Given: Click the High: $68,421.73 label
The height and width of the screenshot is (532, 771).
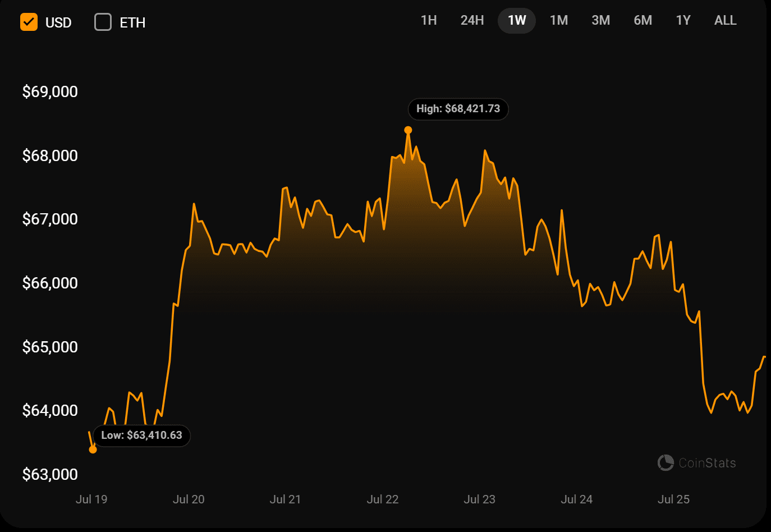Looking at the screenshot, I should point(458,109).
